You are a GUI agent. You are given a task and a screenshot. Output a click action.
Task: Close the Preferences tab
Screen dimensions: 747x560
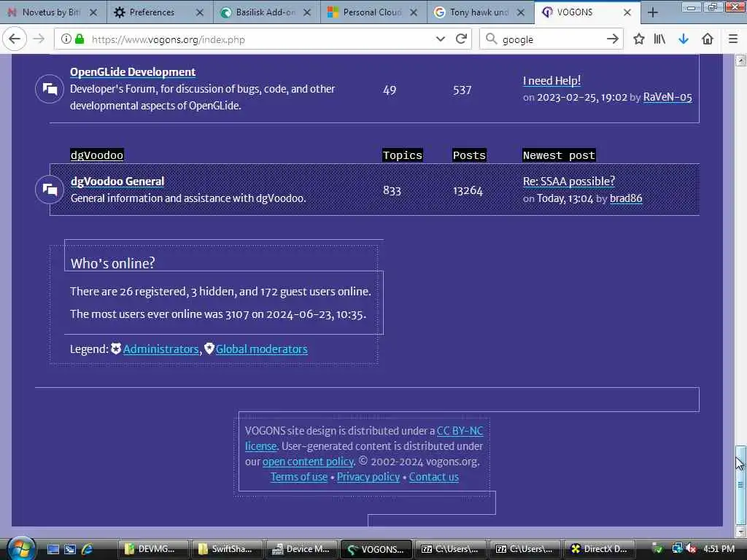tap(200, 12)
